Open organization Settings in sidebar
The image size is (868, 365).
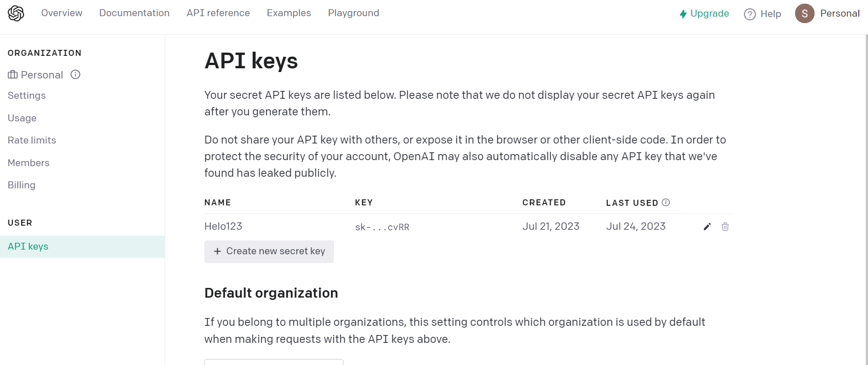click(x=27, y=96)
